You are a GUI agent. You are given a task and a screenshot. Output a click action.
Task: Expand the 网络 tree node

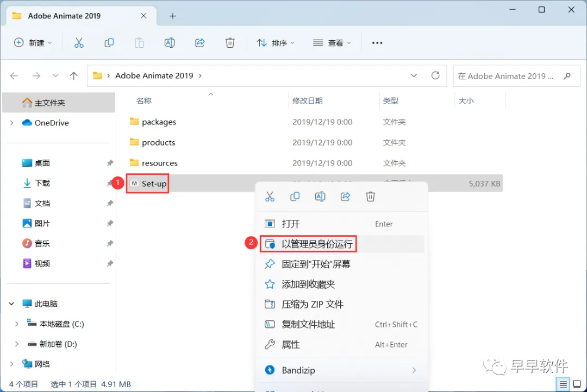pyautogui.click(x=11, y=364)
